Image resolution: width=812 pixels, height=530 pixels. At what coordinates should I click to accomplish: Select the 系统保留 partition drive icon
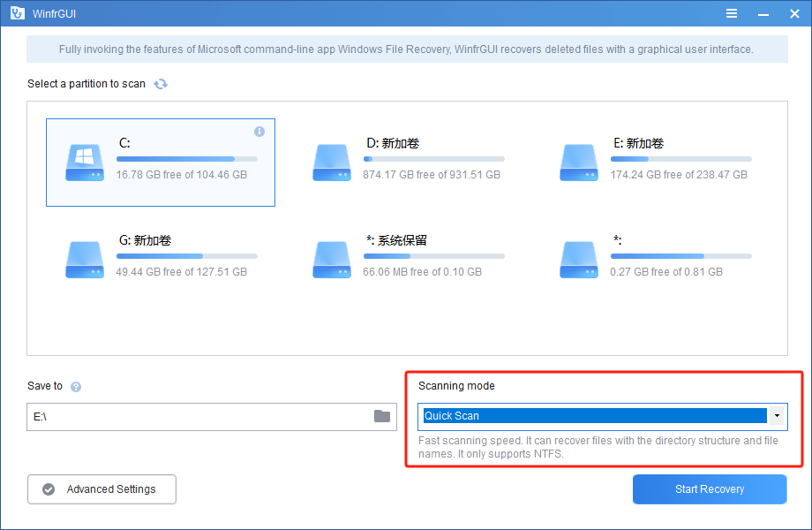(x=332, y=260)
